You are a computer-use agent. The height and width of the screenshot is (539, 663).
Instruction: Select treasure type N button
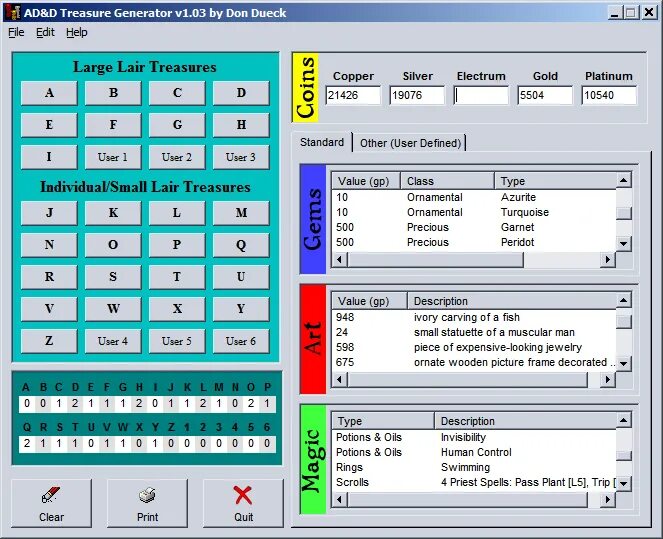pos(49,245)
